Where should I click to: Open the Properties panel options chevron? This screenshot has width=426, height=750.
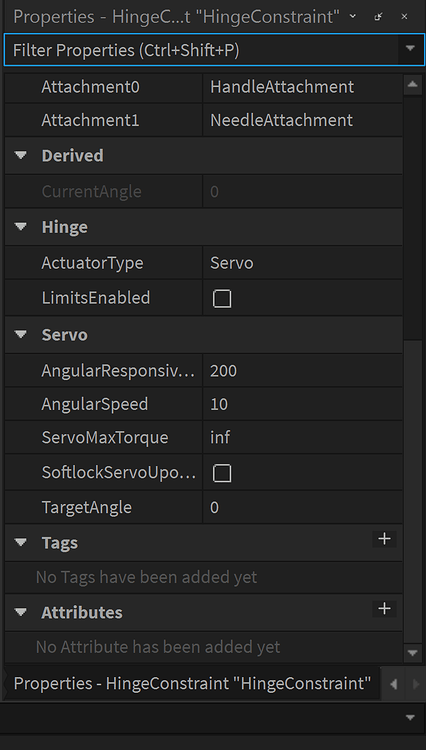353,16
